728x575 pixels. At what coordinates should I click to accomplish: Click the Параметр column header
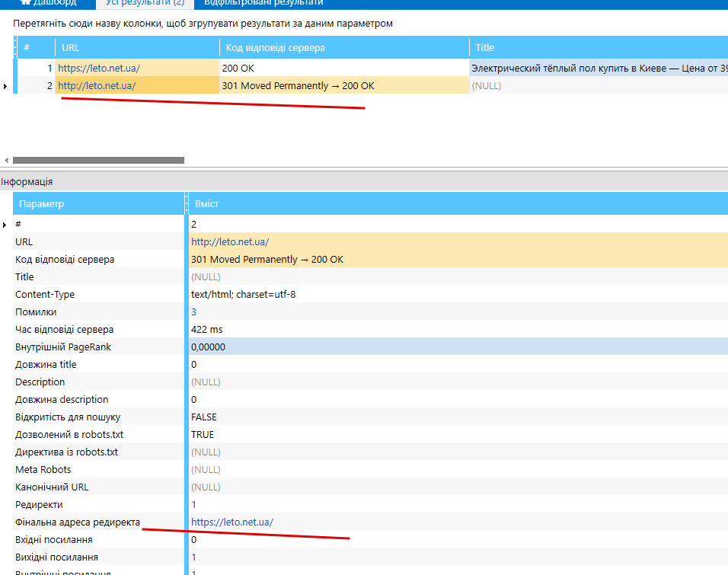[98, 204]
